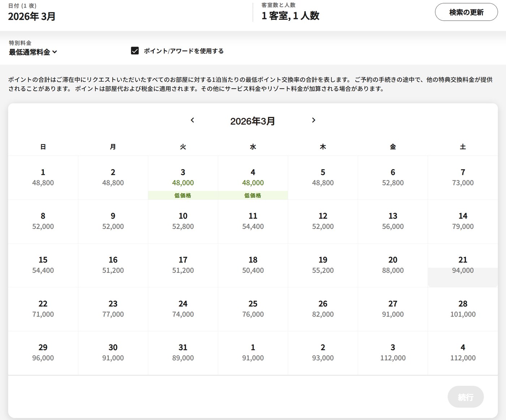This screenshot has height=420, width=506.
Task: Pick March 8 in the calendar
Action: click(x=43, y=222)
